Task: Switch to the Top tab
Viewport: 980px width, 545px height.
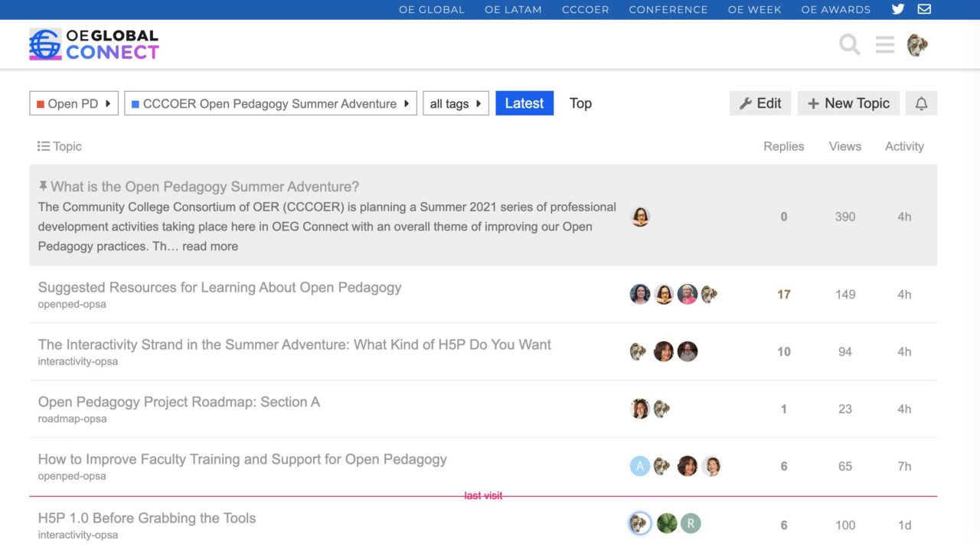Action: pos(580,103)
